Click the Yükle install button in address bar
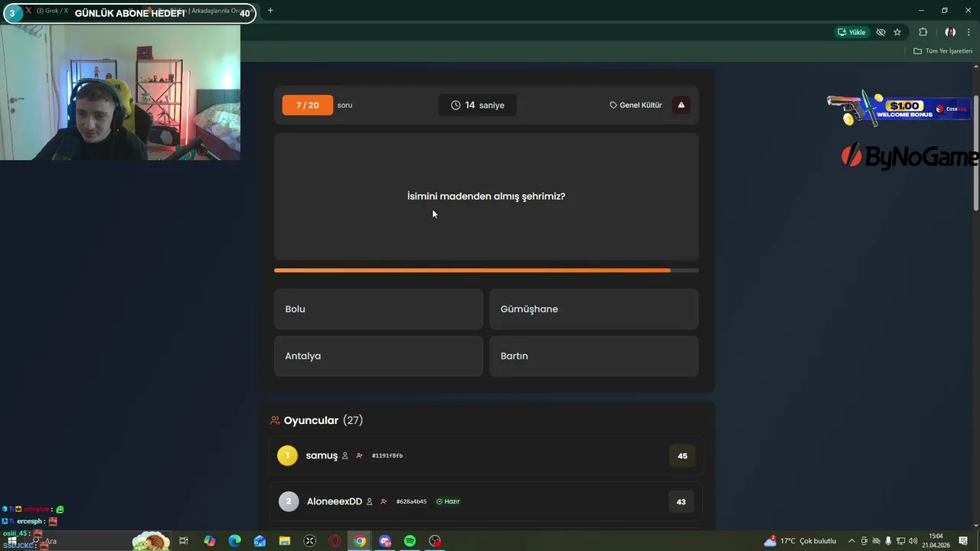The image size is (980, 551). coord(851,32)
